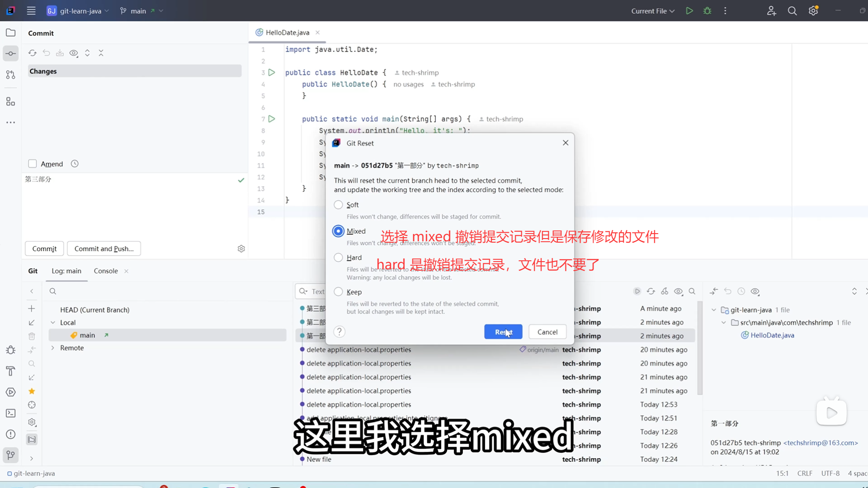Select the Soft reset radio option

coord(338,205)
